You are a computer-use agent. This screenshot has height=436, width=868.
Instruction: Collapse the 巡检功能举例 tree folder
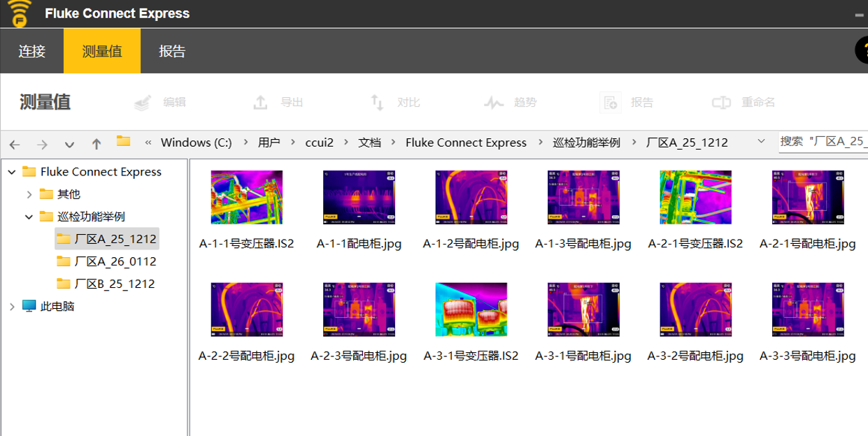pyautogui.click(x=29, y=217)
